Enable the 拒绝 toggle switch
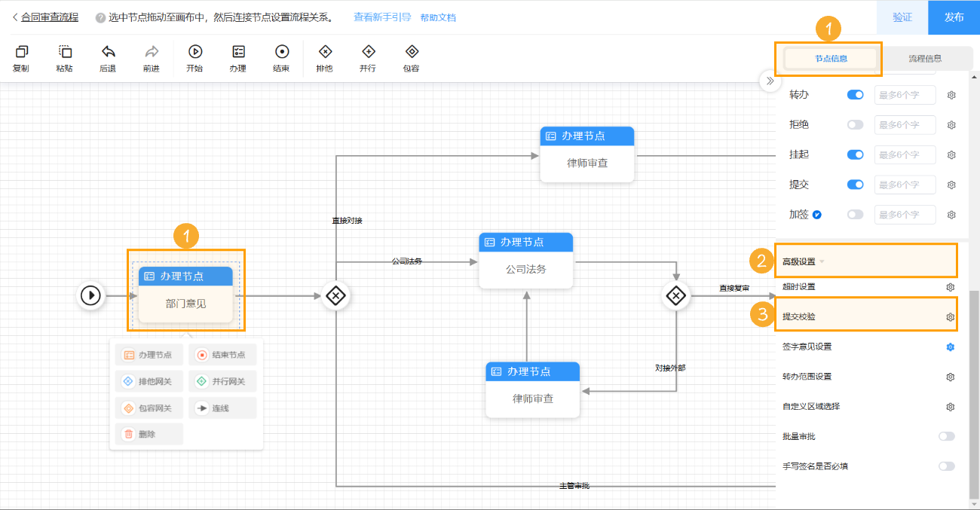980x510 pixels. pyautogui.click(x=855, y=125)
